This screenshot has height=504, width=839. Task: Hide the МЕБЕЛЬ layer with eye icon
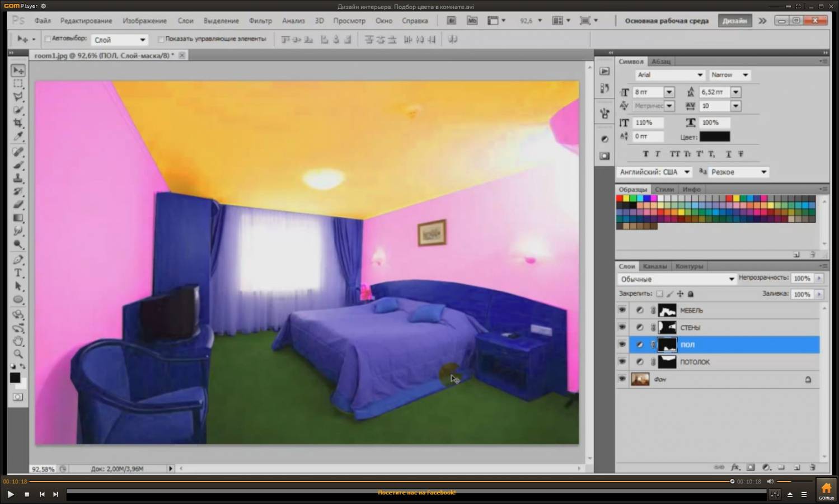pos(622,310)
